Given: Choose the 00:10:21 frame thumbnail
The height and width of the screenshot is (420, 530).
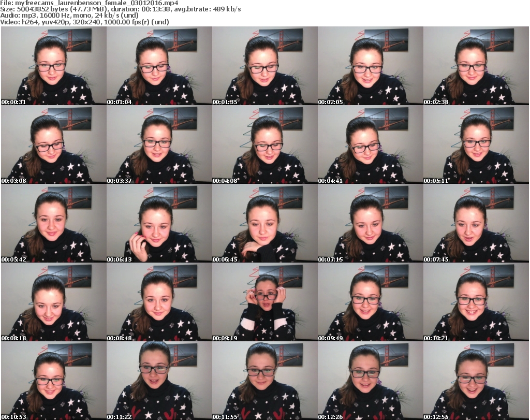Looking at the screenshot, I should [x=476, y=302].
